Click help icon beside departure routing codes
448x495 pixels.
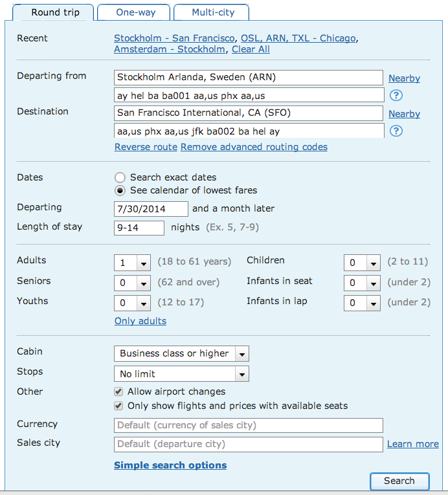click(396, 96)
